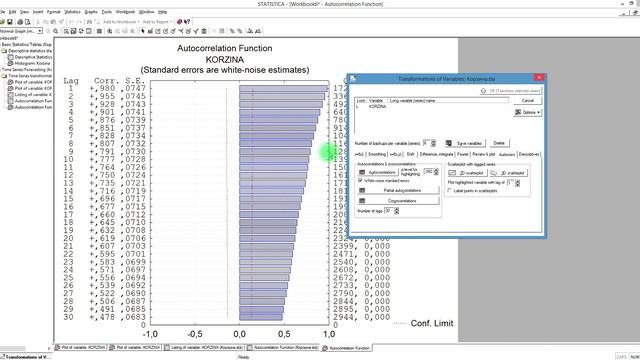The height and width of the screenshot is (360, 640).
Task: Select Listing of variable tree item
Action: coord(30,95)
